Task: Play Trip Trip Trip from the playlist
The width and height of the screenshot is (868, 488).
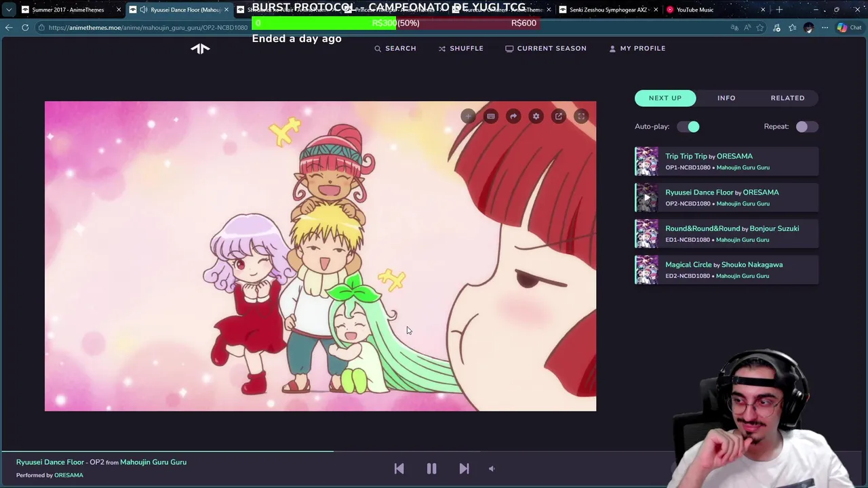Action: pyautogui.click(x=686, y=156)
